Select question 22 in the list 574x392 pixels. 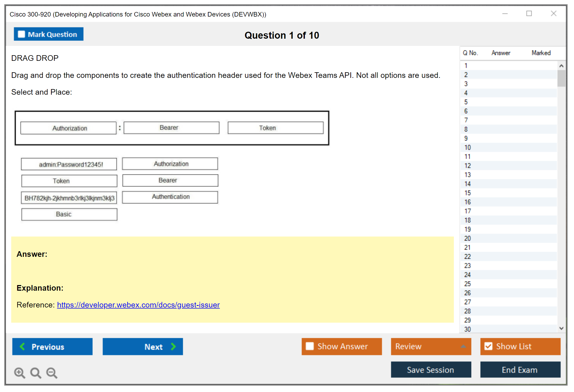pyautogui.click(x=467, y=257)
